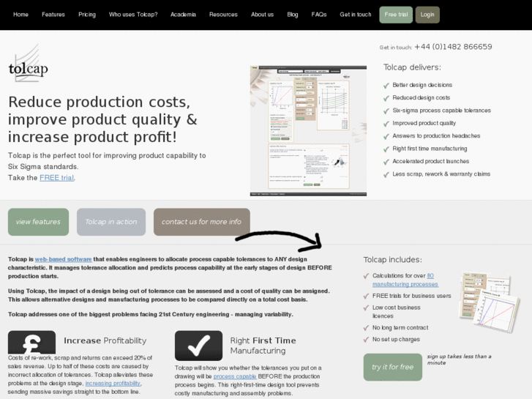Click tick beside Accelerated product launches
The width and height of the screenshot is (532, 399).
(x=386, y=162)
